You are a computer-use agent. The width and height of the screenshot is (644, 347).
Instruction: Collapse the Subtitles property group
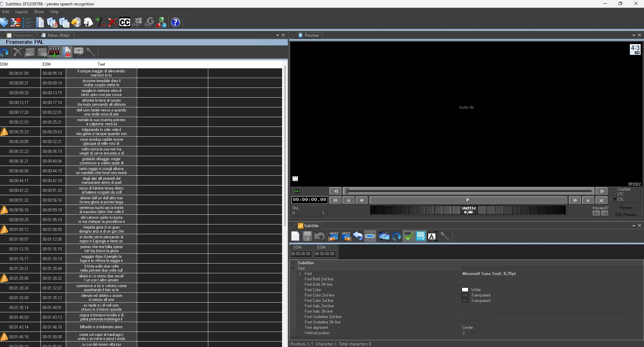pyautogui.click(x=293, y=263)
